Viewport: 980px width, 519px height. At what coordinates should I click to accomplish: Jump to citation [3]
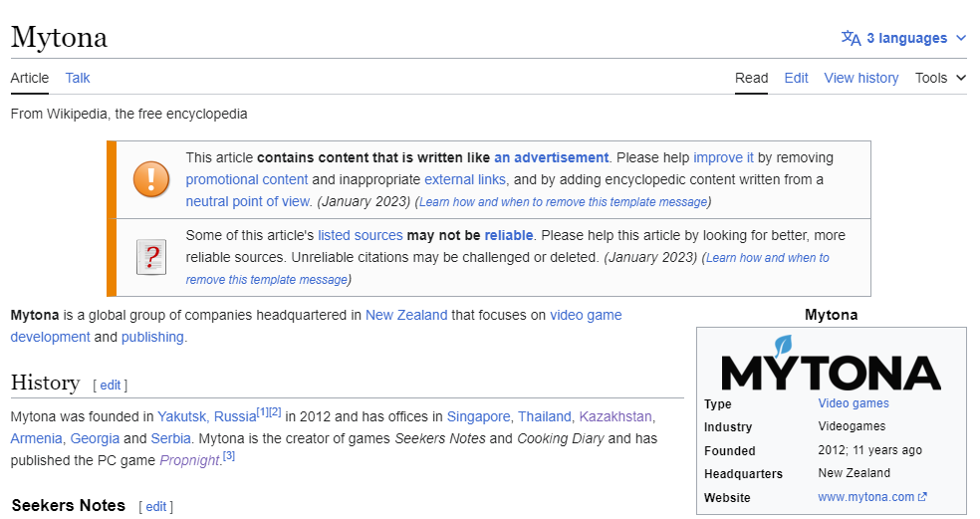coord(229,456)
